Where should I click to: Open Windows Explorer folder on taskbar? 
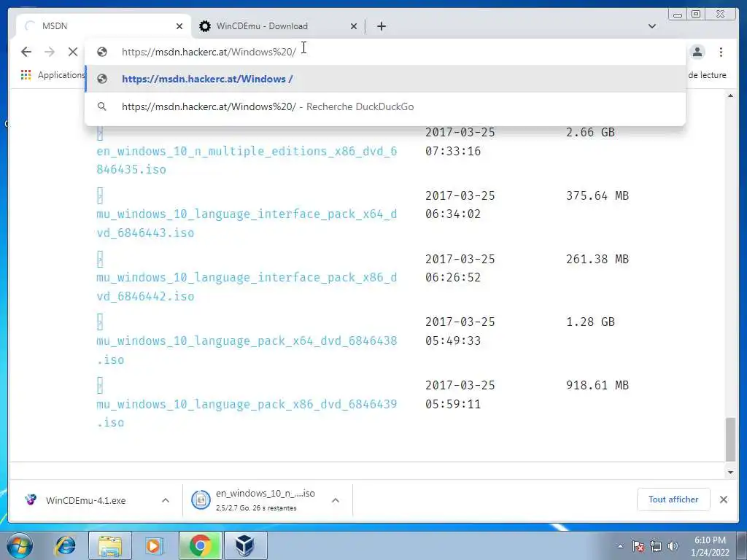pyautogui.click(x=110, y=545)
